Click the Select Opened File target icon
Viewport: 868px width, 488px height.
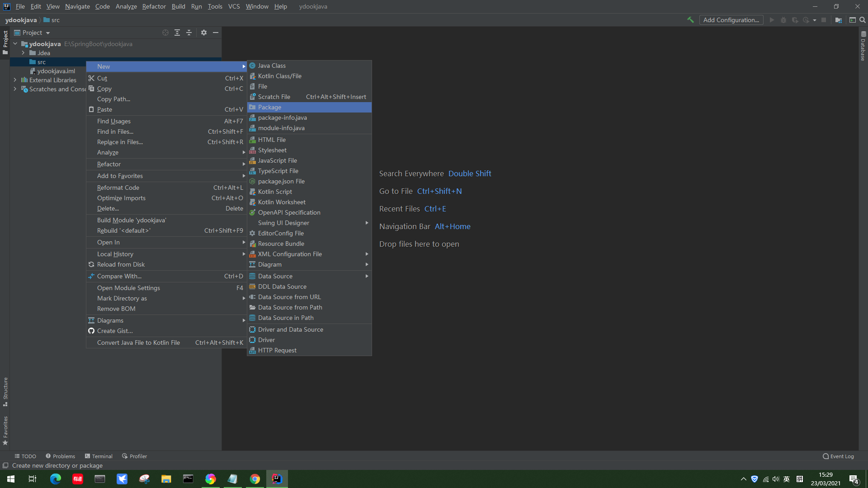pyautogui.click(x=165, y=33)
